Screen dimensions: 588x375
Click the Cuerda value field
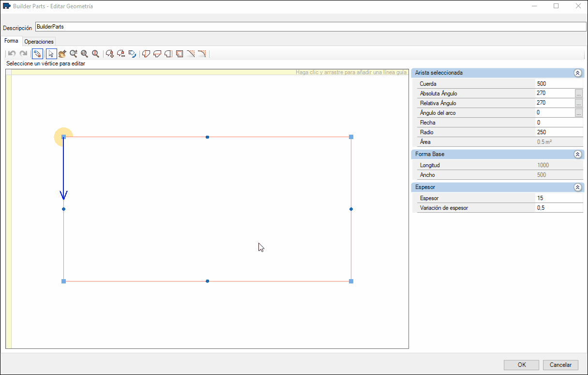pos(559,84)
